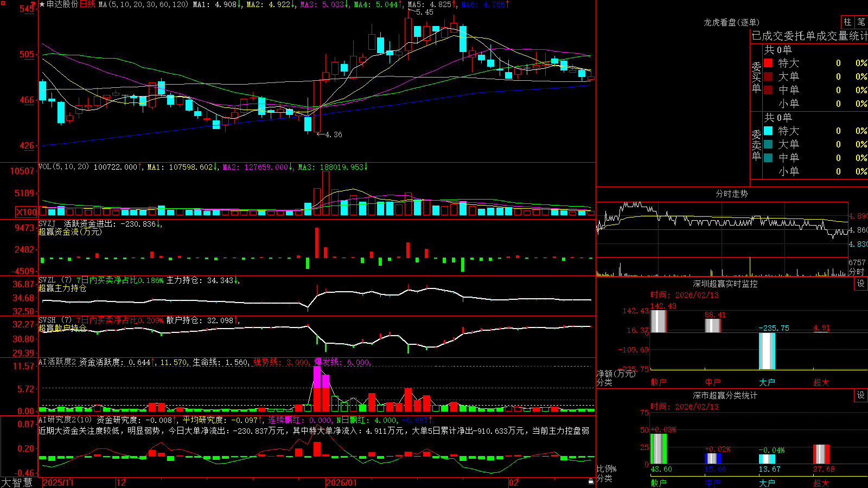
Task: Click the SVZJ indicator name
Action: click(47, 223)
